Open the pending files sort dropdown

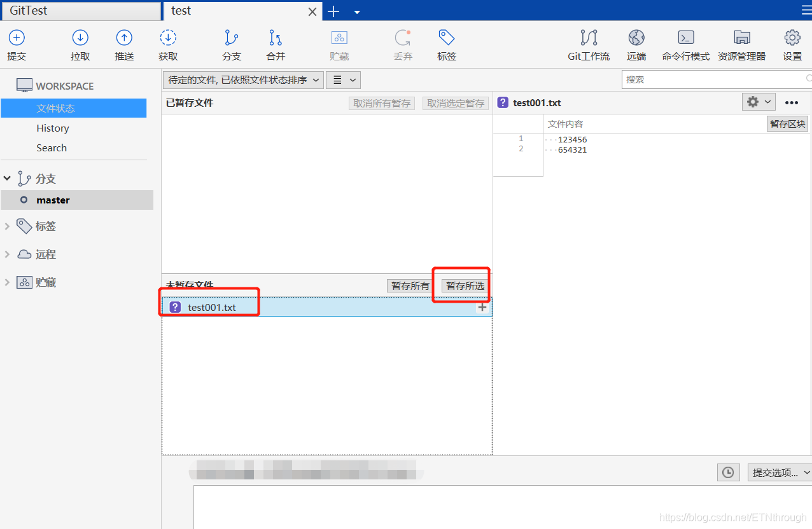(x=244, y=79)
